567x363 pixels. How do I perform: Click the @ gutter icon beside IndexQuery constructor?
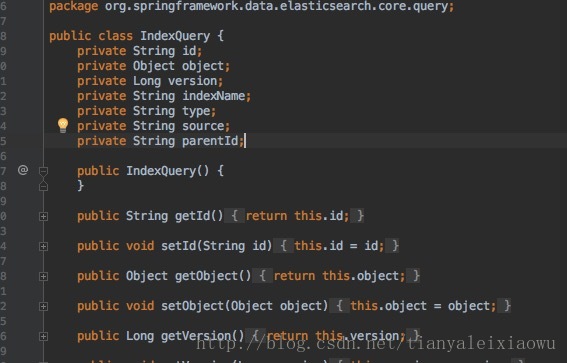pos(23,170)
